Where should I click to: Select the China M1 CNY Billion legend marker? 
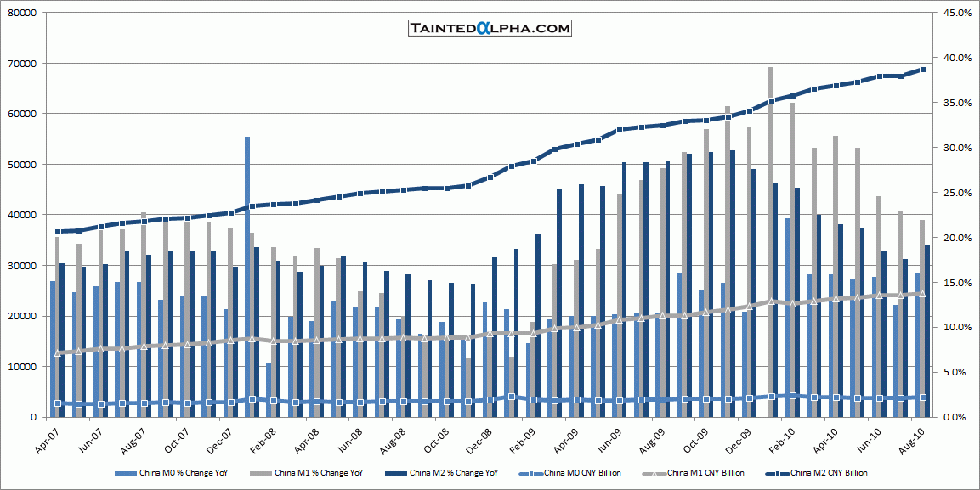(x=661, y=472)
